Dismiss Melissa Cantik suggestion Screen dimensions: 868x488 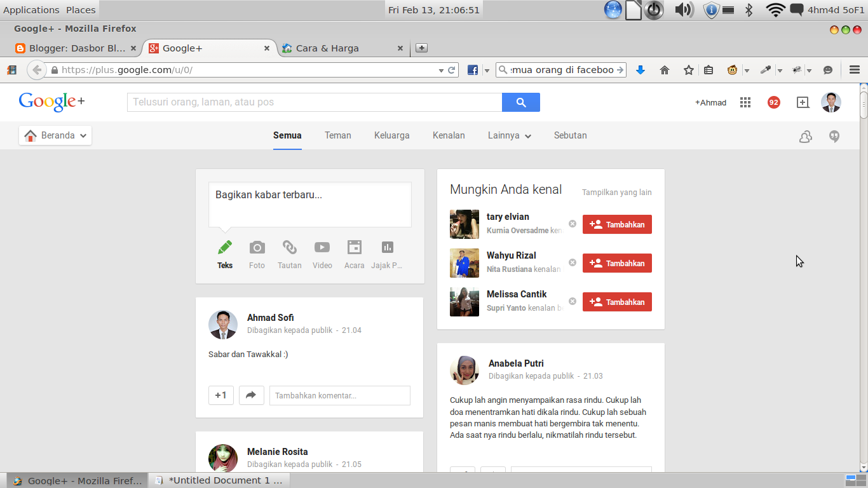[573, 301]
